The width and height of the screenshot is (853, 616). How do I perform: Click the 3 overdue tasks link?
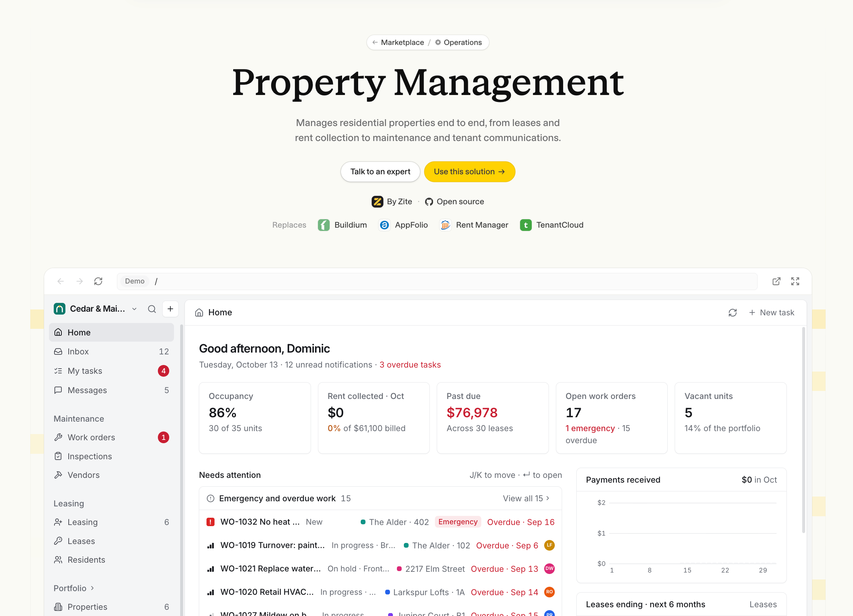click(x=410, y=365)
